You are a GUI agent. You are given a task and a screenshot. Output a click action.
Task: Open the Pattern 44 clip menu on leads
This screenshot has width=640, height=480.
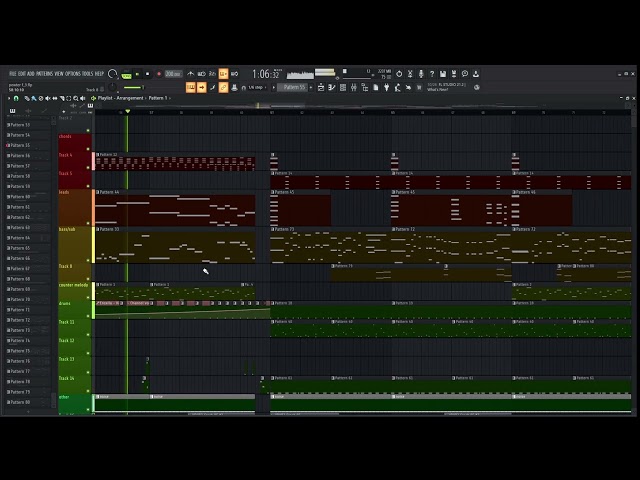(x=98, y=192)
